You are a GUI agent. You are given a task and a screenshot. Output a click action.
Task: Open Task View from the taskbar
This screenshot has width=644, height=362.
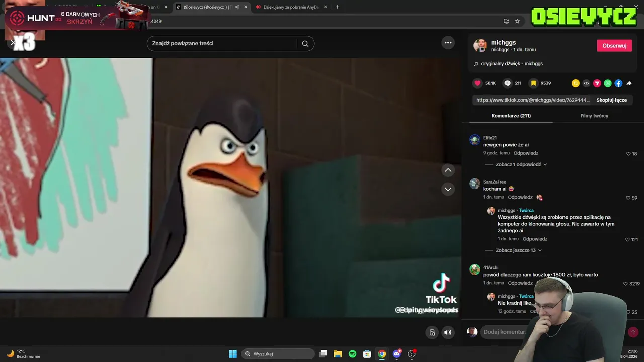[324, 354]
